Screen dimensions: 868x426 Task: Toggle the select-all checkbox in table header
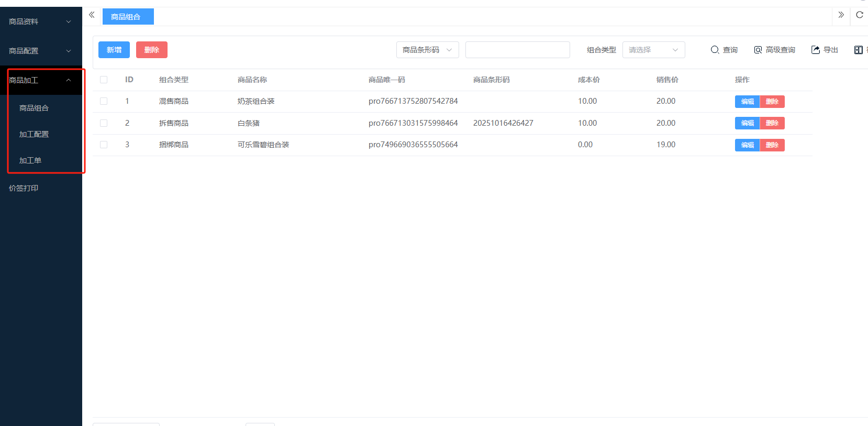104,80
